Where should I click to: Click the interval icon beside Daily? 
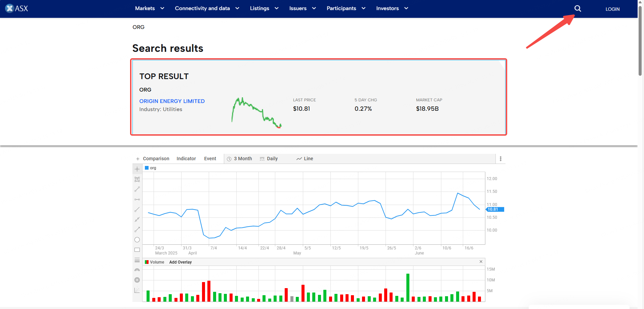point(262,159)
